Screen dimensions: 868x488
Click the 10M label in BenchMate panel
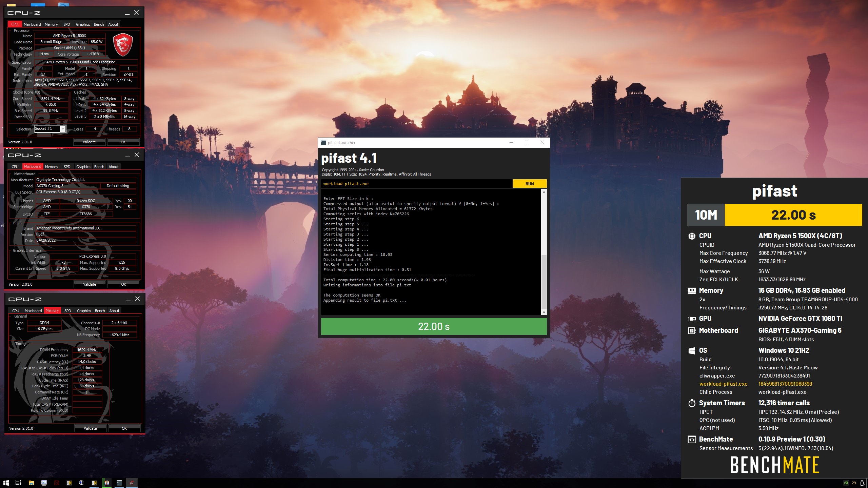pyautogui.click(x=706, y=215)
